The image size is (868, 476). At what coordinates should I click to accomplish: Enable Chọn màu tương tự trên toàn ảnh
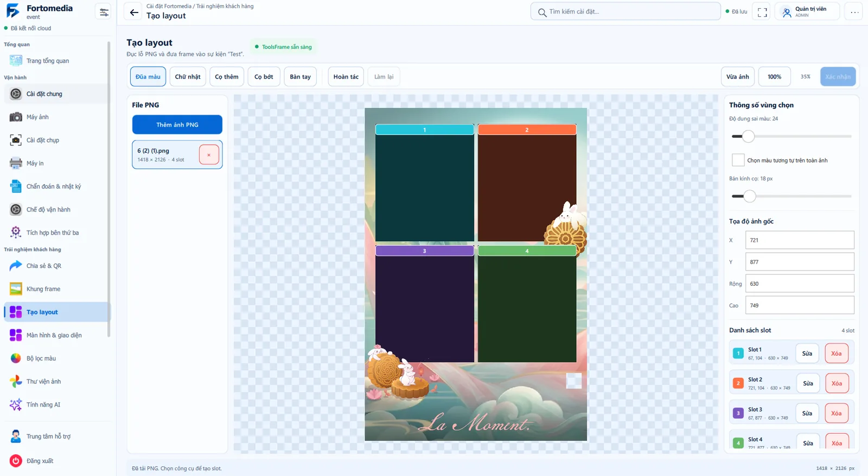[738, 160]
